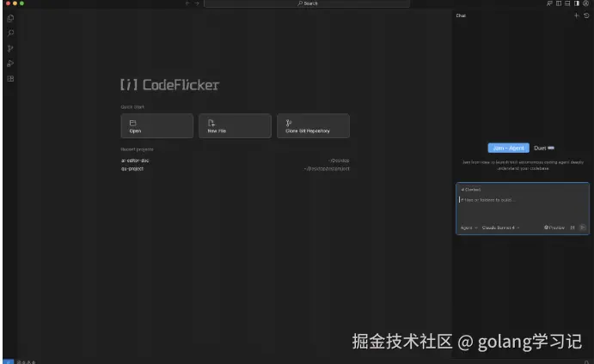The height and width of the screenshot is (364, 594).
Task: Open the Claude Sonnet 4 model dropdown
Action: click(500, 227)
